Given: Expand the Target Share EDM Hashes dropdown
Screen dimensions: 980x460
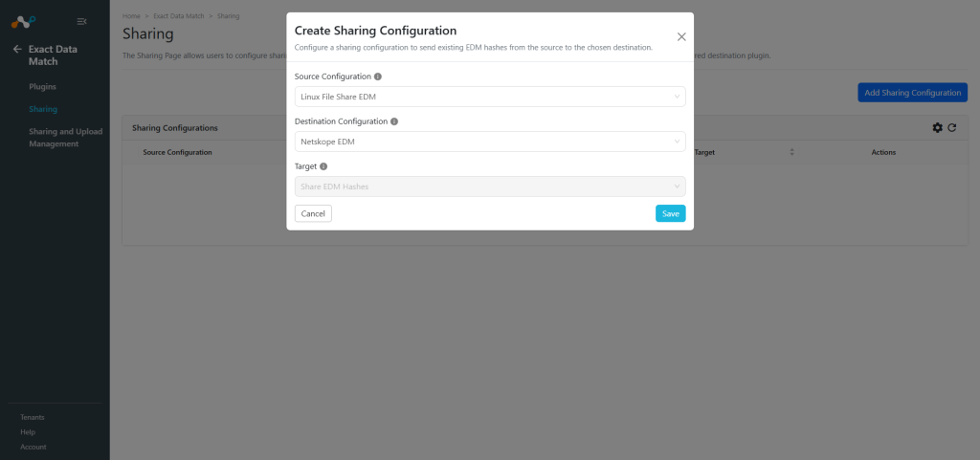Looking at the screenshot, I should click(490, 186).
